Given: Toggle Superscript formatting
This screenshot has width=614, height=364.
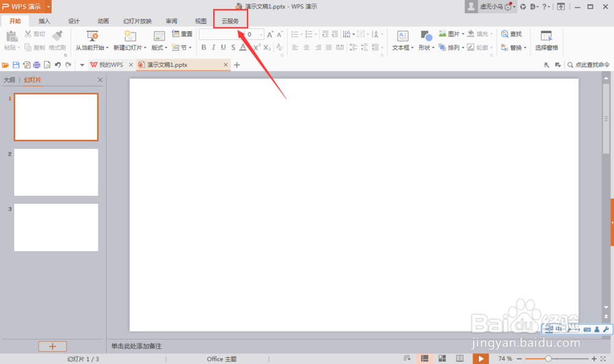Looking at the screenshot, I should coord(257,47).
